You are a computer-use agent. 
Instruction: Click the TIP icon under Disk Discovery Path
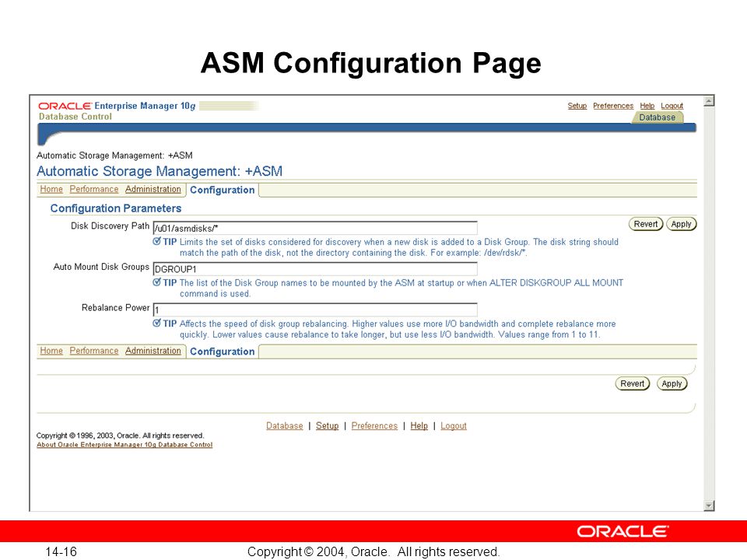(156, 241)
